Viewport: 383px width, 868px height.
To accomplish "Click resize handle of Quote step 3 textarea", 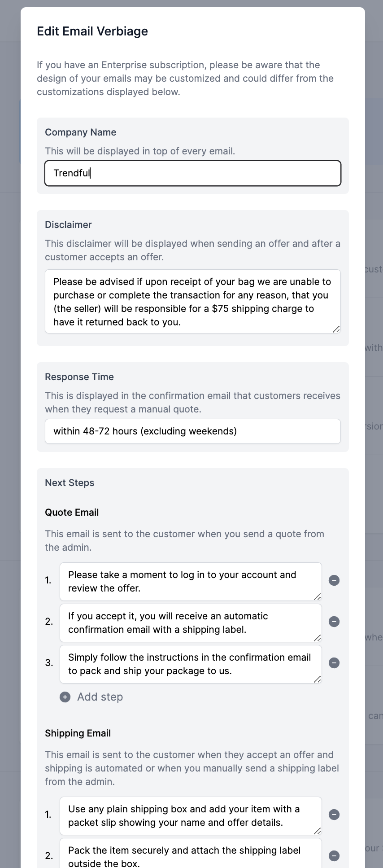I will [318, 679].
